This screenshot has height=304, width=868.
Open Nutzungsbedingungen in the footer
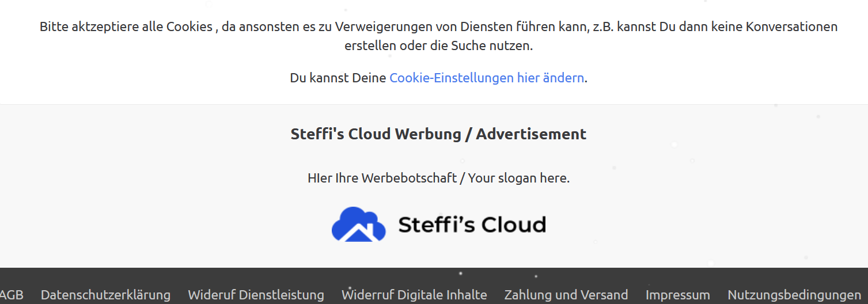(794, 295)
